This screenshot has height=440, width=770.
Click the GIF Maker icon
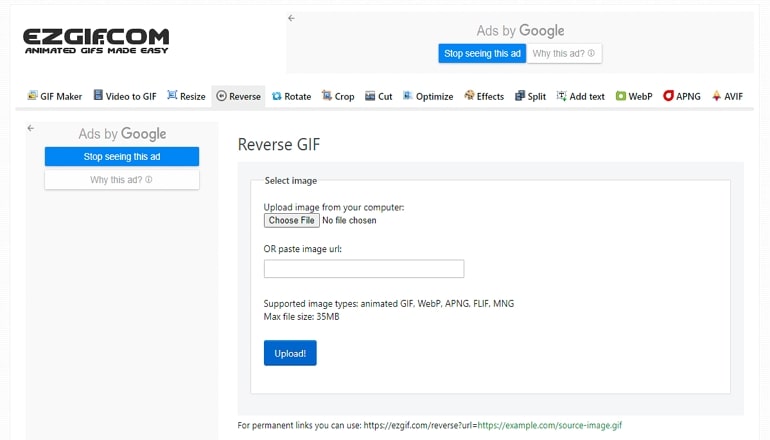tap(32, 95)
